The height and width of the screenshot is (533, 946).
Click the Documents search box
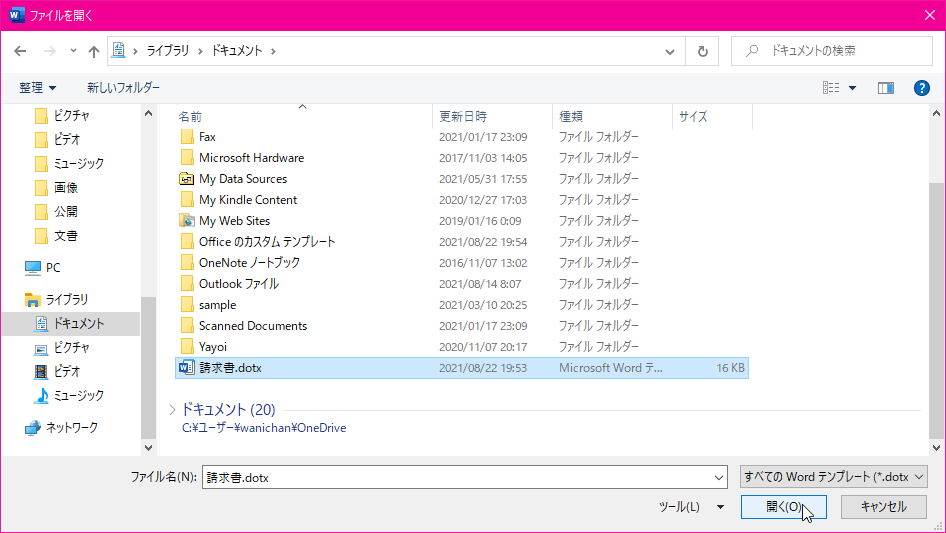[x=832, y=51]
